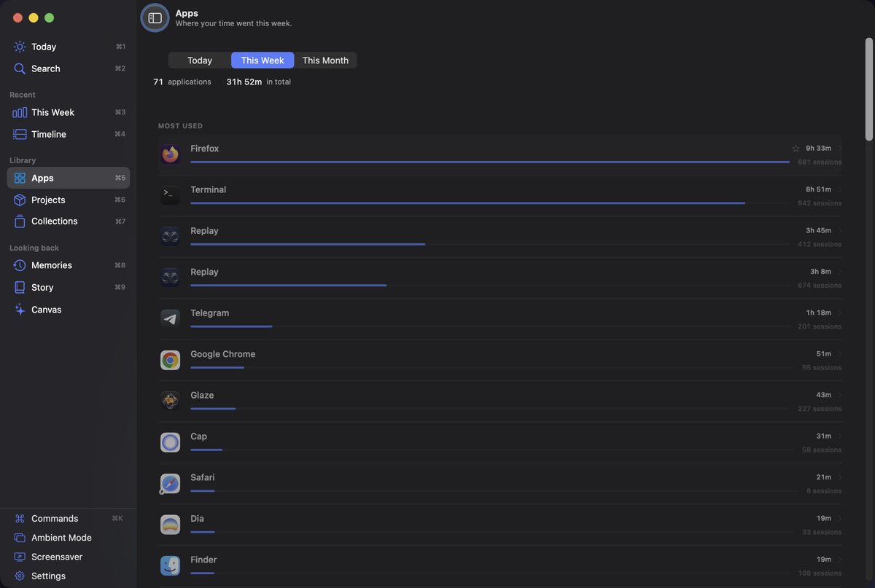This screenshot has width=875, height=588.
Task: Go to Timeline in the sidebar
Action: point(69,134)
